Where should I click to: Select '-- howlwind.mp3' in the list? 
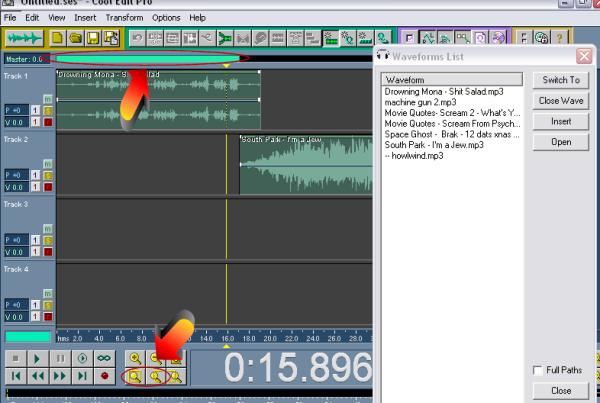pos(414,156)
